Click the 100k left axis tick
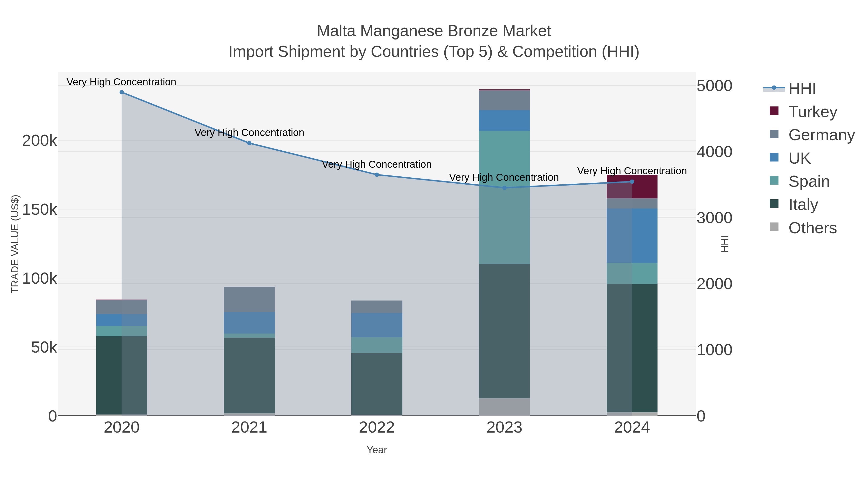Screen dimensions: 868x488 [x=40, y=279]
